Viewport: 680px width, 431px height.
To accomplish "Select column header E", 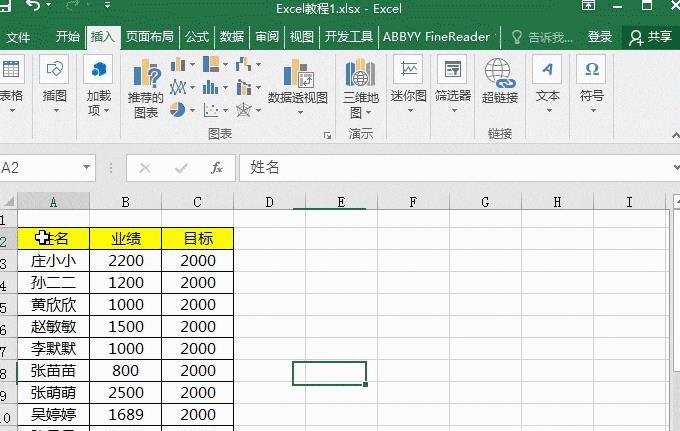I will [x=341, y=202].
